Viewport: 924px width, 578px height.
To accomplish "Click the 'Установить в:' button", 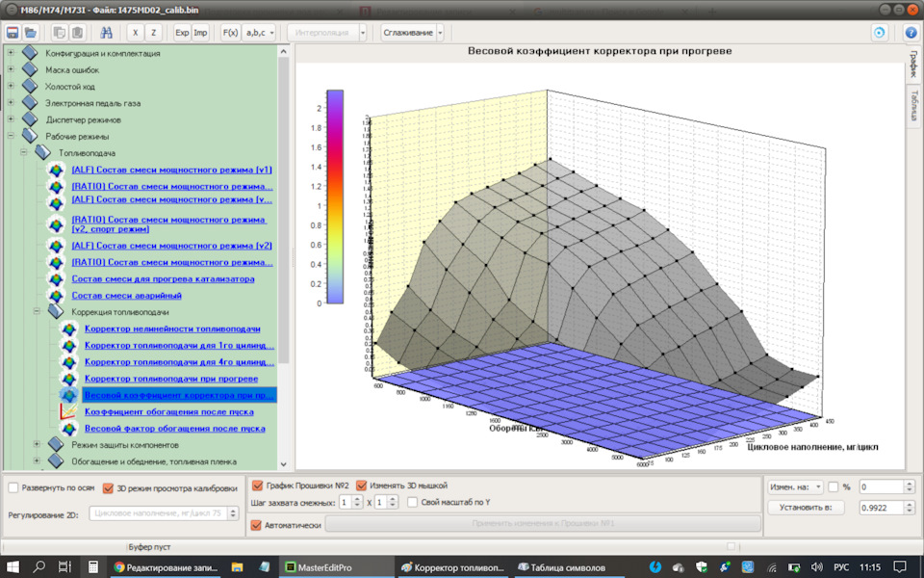I will tap(806, 508).
